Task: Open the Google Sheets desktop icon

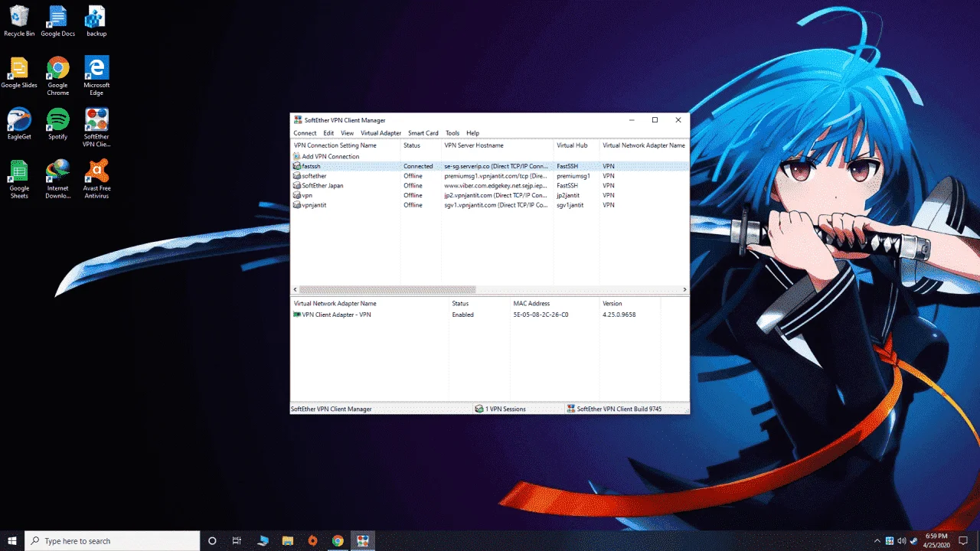Action: pyautogui.click(x=19, y=179)
